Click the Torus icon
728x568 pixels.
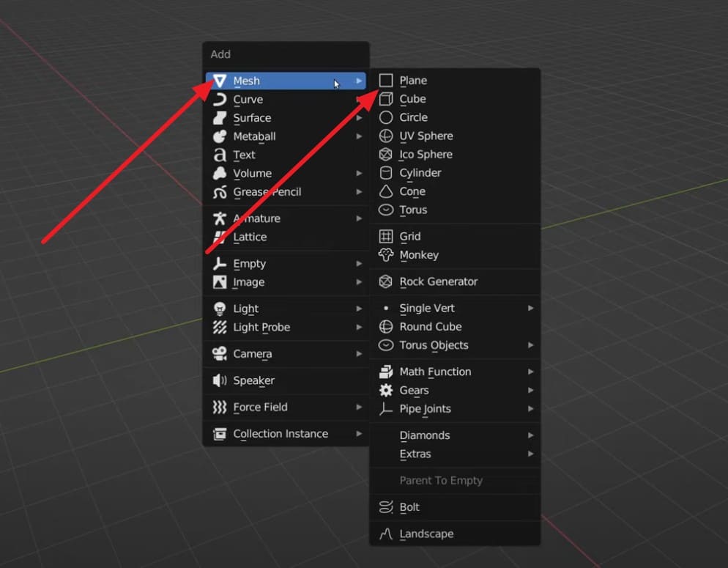coord(386,210)
